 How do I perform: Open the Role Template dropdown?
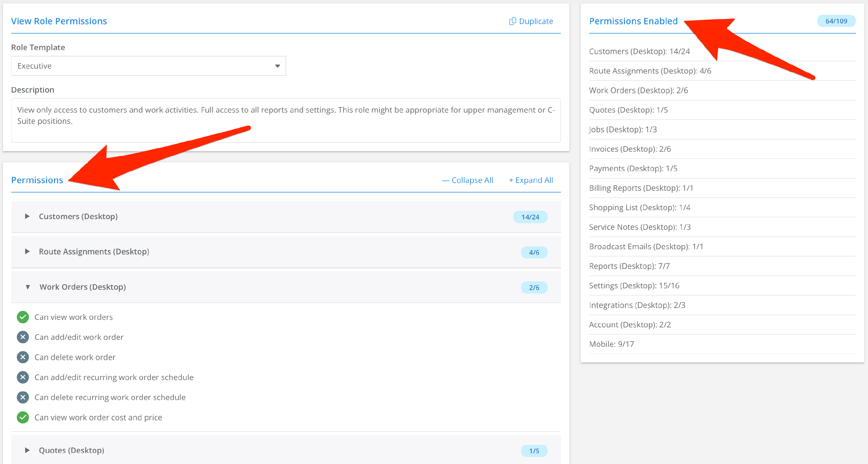click(x=148, y=66)
